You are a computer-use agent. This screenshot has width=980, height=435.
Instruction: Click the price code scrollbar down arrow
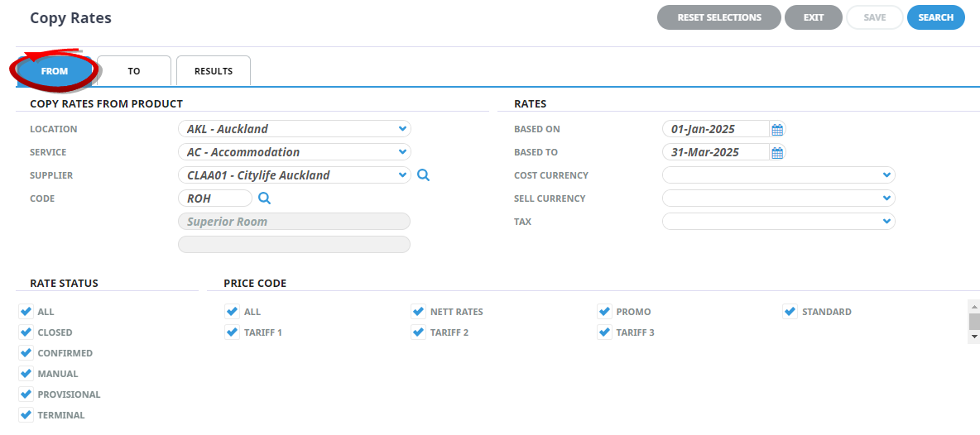pos(973,337)
